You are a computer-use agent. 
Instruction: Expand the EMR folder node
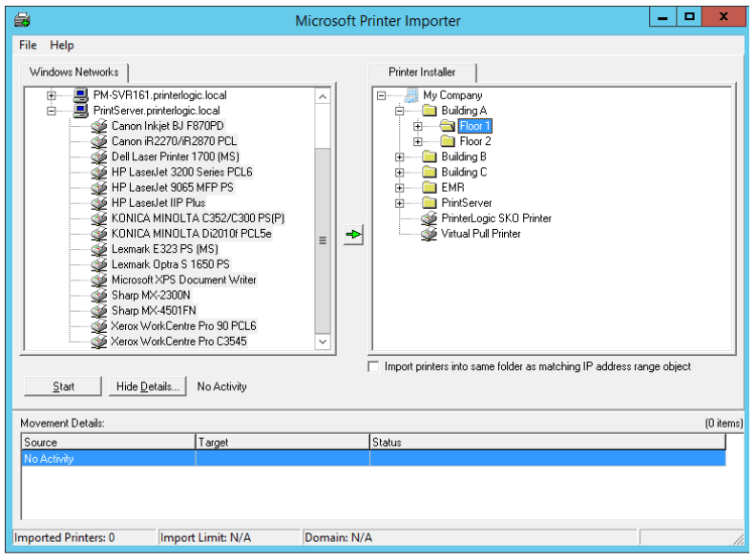point(400,188)
